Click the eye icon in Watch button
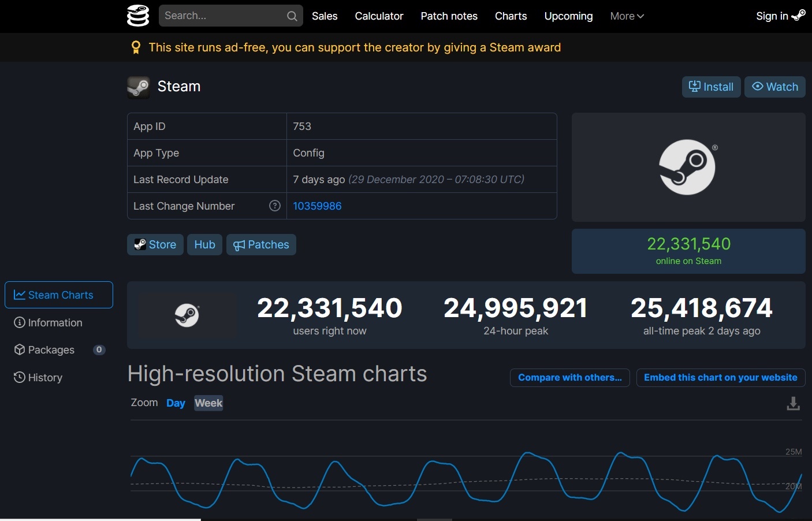Screen dimensions: 812x521 (757, 86)
